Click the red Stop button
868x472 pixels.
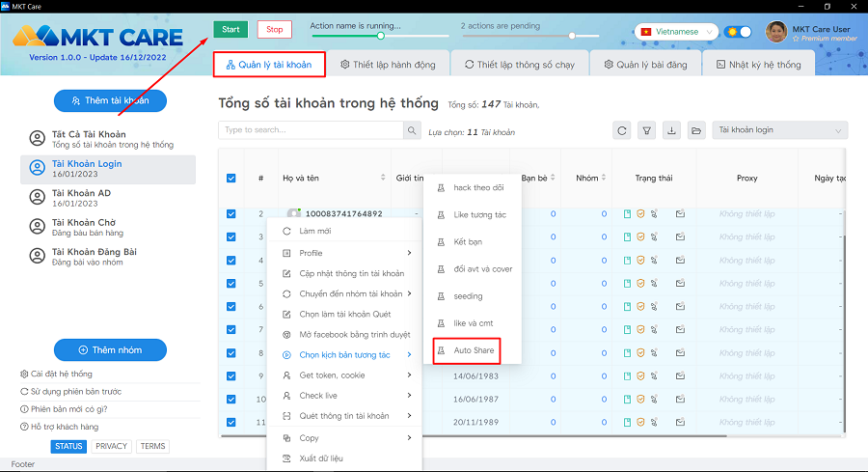pos(275,29)
